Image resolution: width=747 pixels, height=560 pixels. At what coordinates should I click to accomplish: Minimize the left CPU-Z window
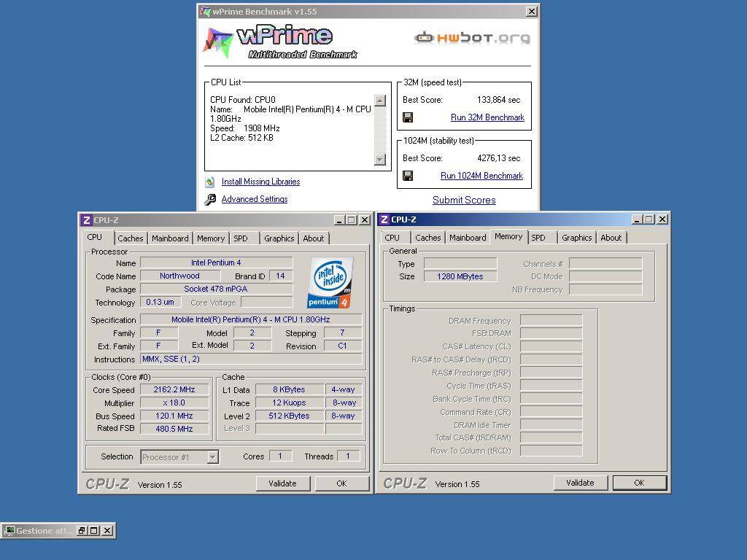tap(338, 220)
